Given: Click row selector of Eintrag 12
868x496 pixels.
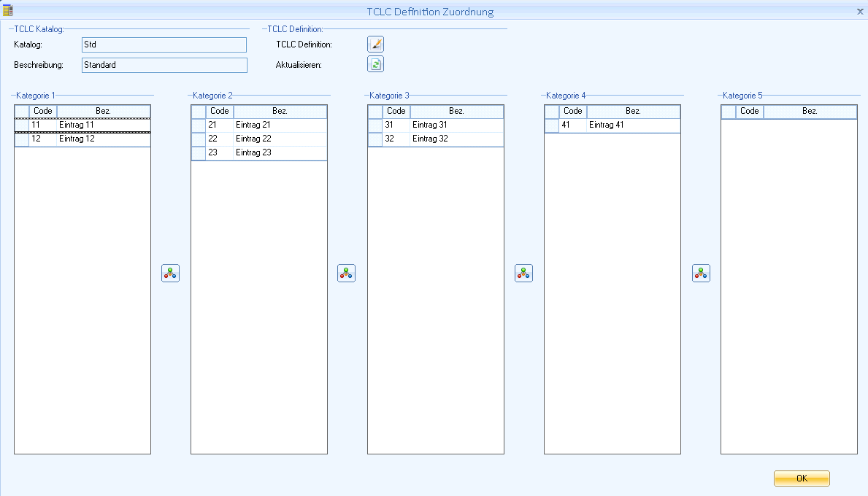Looking at the screenshot, I should coord(22,139).
